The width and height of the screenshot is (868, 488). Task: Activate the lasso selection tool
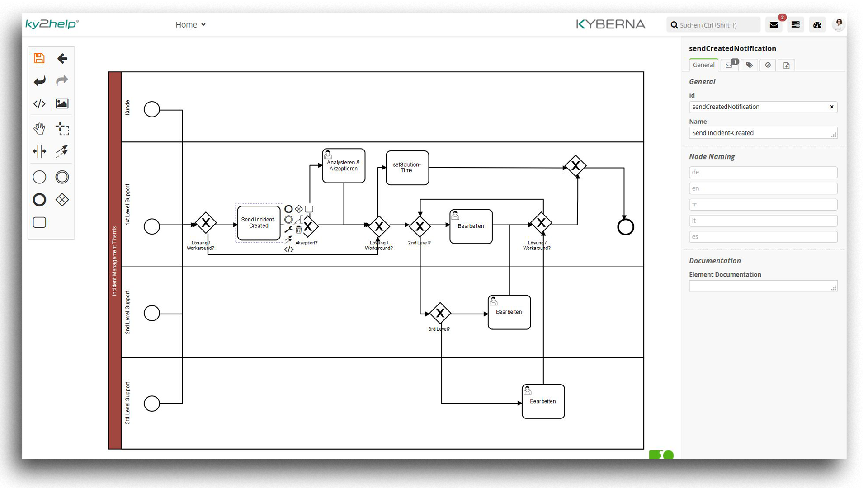coord(62,129)
